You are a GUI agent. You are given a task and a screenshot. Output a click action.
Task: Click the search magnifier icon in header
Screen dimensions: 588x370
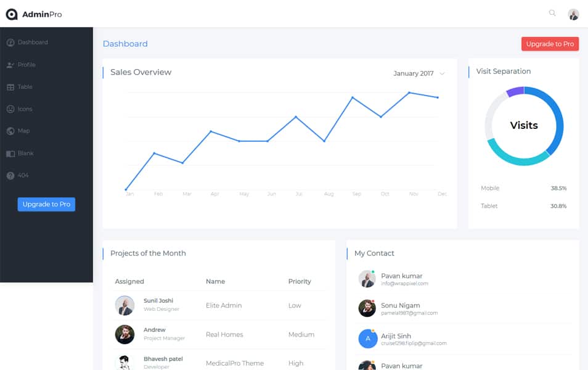552,12
